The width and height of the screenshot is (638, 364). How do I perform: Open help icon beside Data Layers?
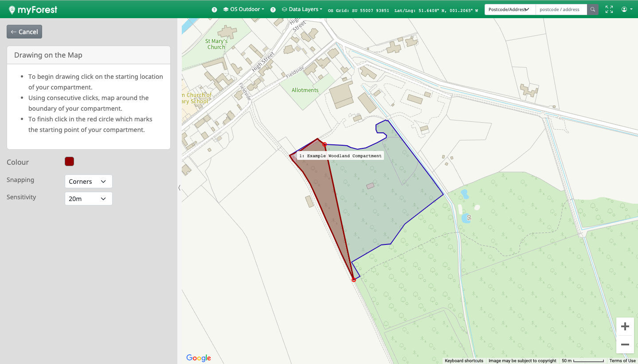[x=273, y=10]
